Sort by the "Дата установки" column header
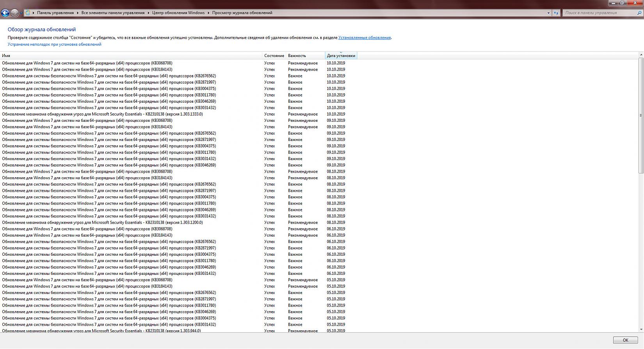 click(341, 56)
